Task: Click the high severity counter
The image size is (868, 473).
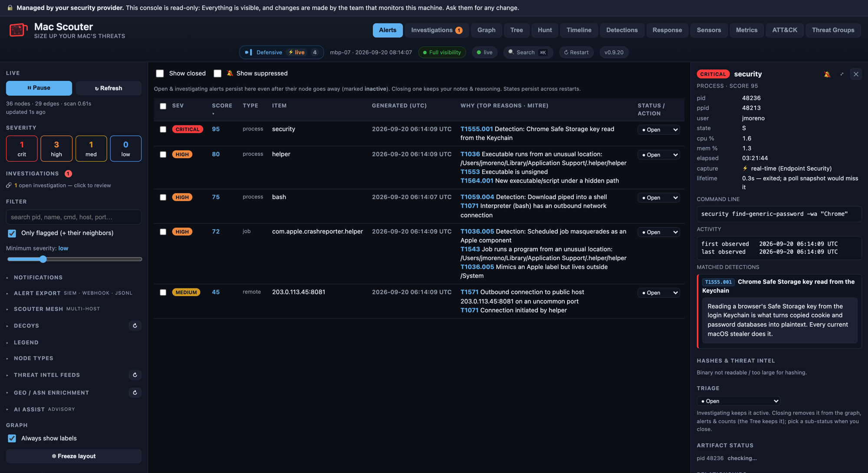Action: tap(56, 149)
